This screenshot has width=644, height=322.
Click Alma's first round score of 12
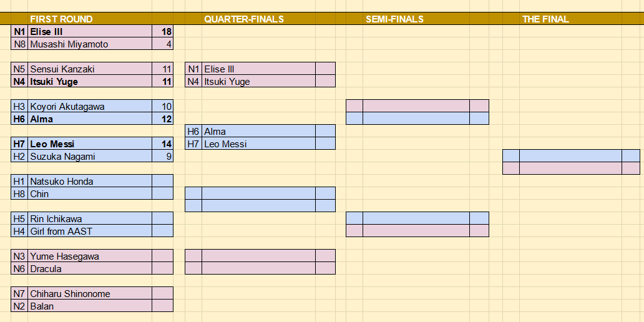click(162, 119)
